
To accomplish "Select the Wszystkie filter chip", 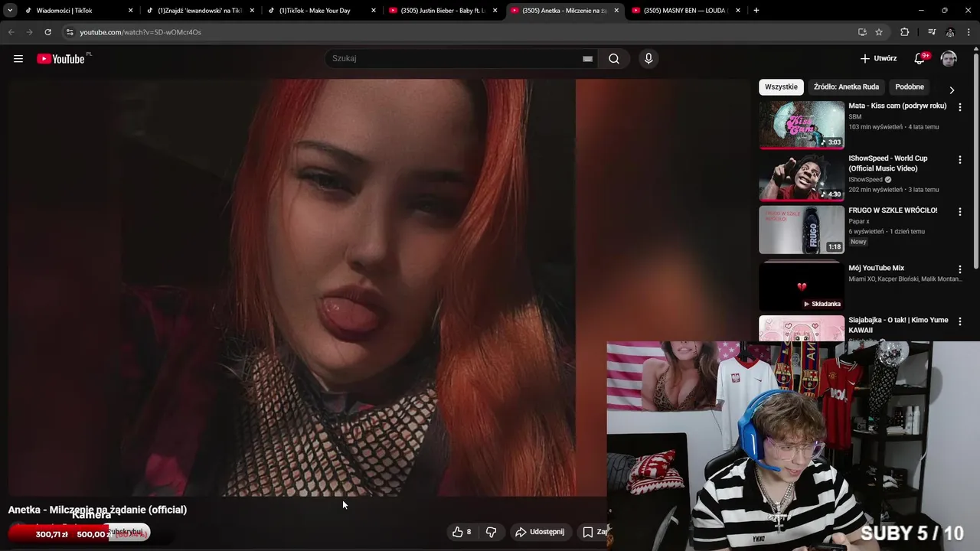I will 781,87.
